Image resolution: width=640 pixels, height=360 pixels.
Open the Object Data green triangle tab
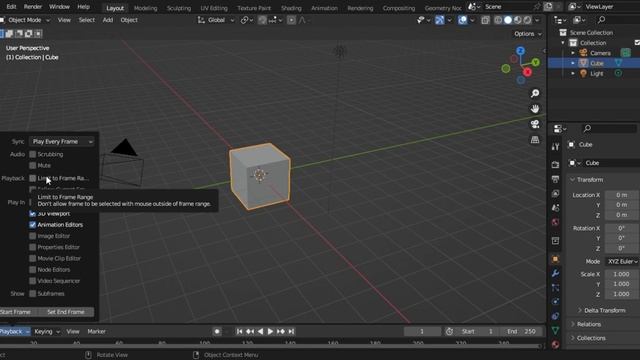point(555,330)
